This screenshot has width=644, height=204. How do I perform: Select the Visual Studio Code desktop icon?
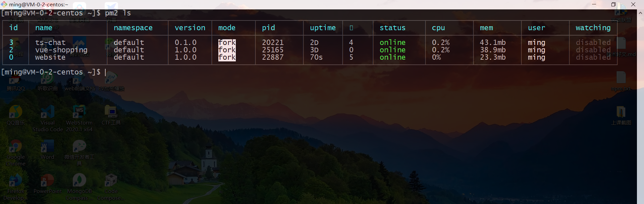click(47, 112)
